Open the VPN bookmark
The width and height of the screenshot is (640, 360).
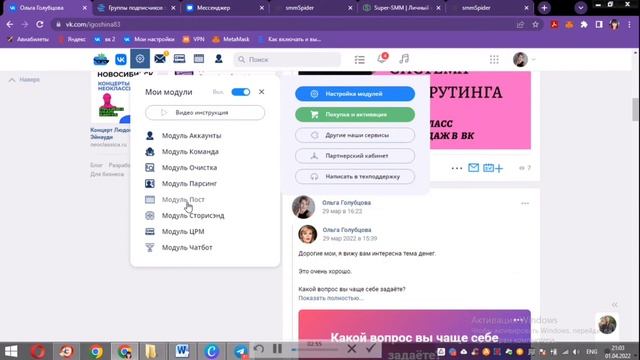pyautogui.click(x=194, y=39)
